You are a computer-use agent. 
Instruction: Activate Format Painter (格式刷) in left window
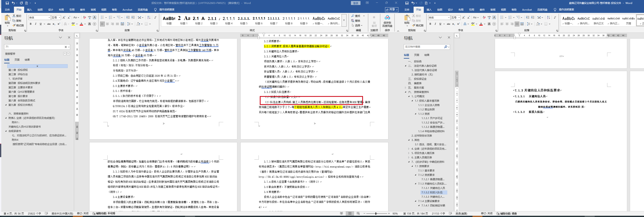coord(18,26)
